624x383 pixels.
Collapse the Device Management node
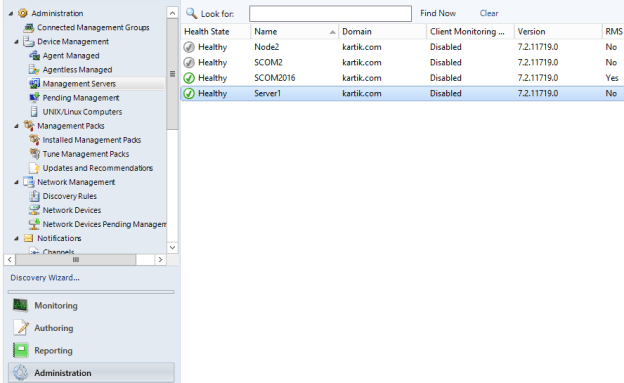(16, 42)
